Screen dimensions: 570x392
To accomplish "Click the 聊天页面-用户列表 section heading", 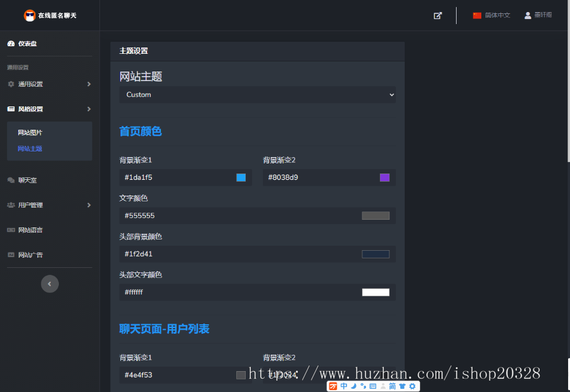I will coord(164,329).
